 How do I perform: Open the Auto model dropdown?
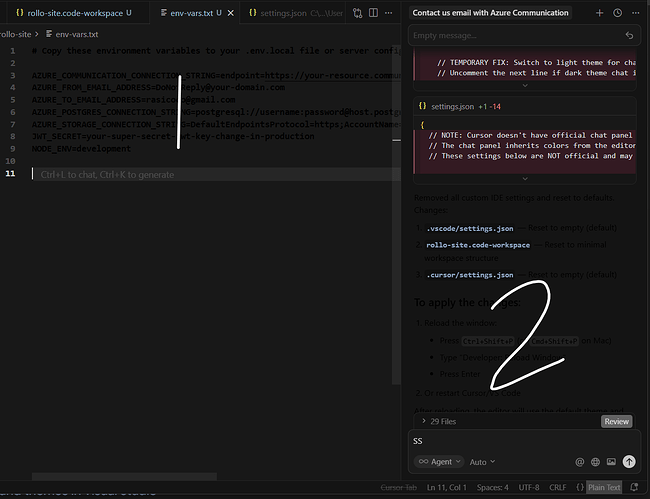[482, 462]
